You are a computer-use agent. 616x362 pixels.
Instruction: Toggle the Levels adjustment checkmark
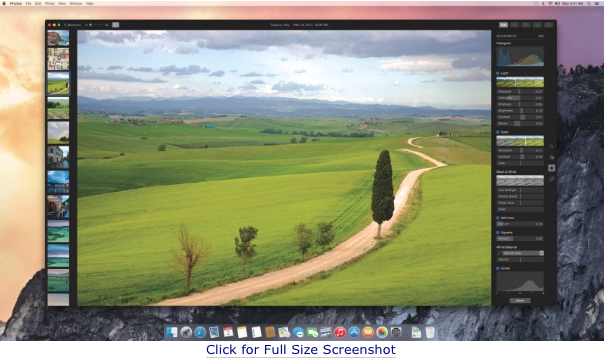498,268
